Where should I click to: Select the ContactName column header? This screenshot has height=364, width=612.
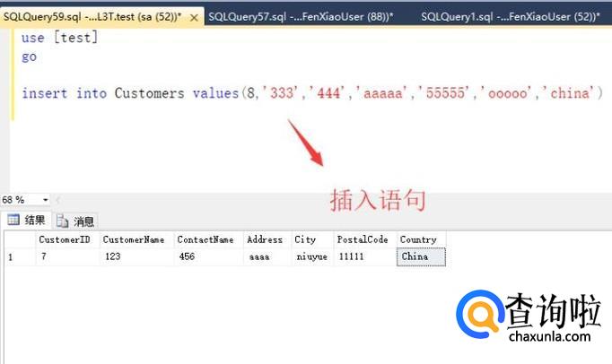tap(208, 239)
